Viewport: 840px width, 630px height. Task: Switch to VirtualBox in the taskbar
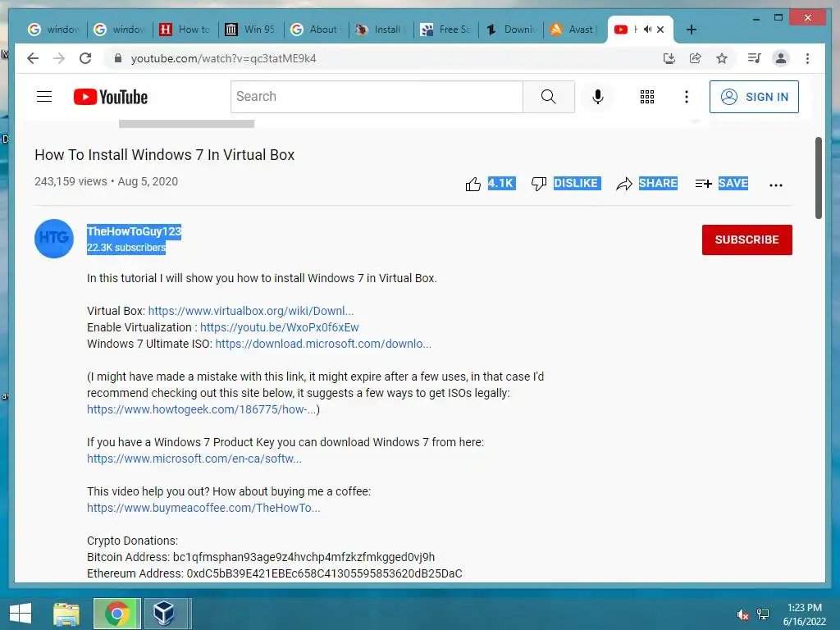pyautogui.click(x=164, y=614)
